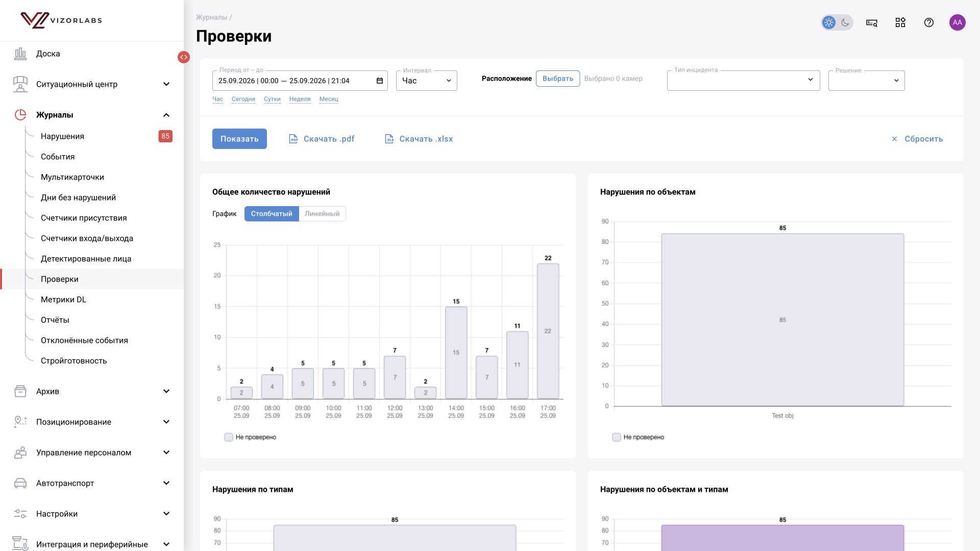This screenshot has width=980, height=551.
Task: Expand the Архив section chevron
Action: coord(166,391)
